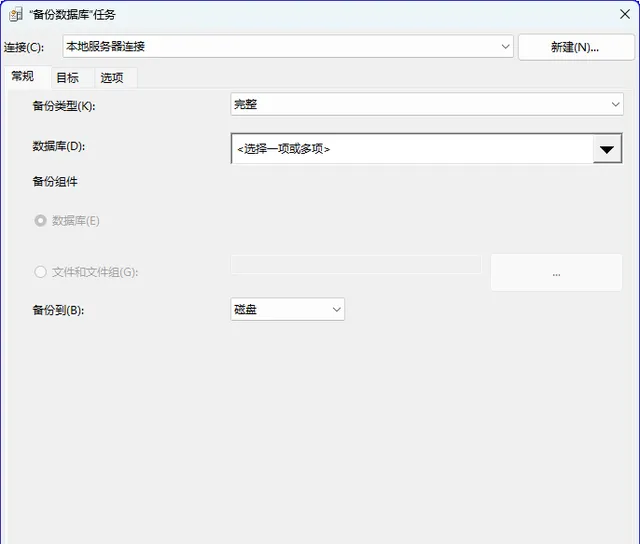This screenshot has height=544, width=640.
Task: Click the 备份到(B): label
Action: tap(58, 310)
